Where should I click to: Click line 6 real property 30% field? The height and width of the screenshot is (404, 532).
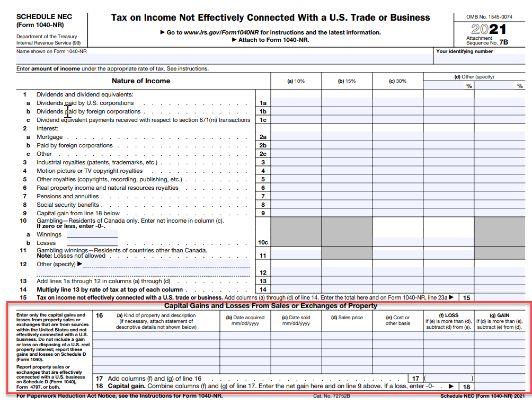397,187
